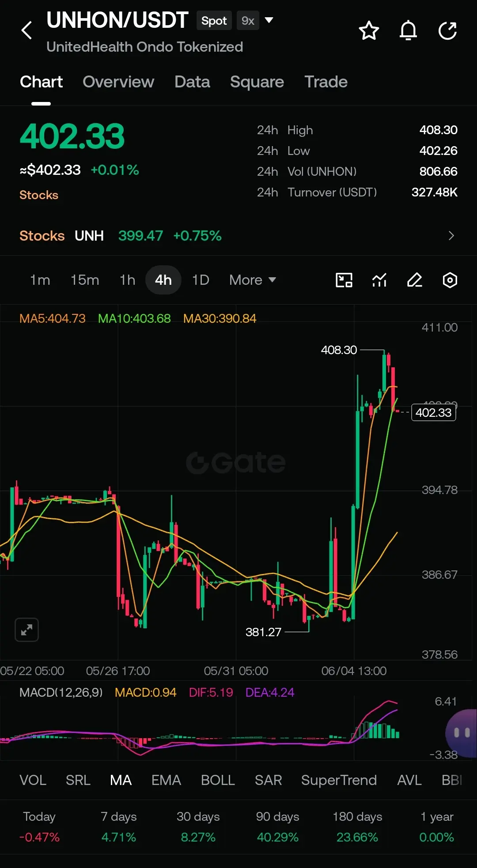Select the 4h timeframe

[x=163, y=280]
